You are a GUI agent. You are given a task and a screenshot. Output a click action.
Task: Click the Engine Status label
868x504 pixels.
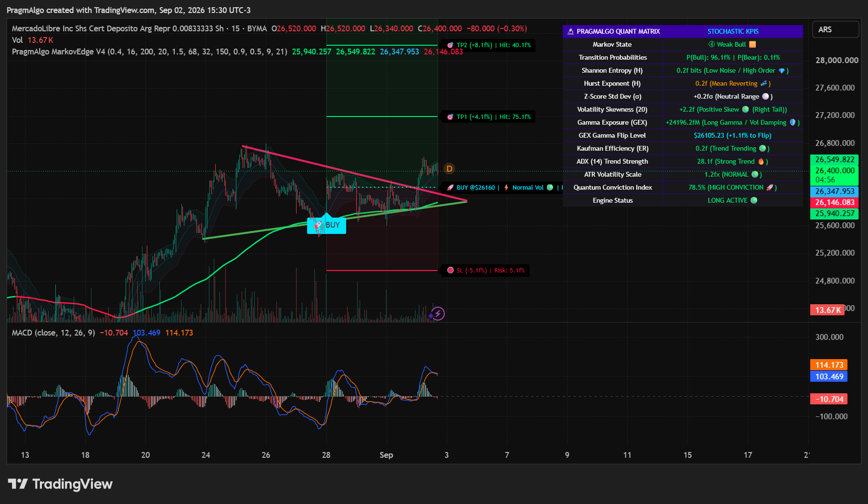point(612,200)
